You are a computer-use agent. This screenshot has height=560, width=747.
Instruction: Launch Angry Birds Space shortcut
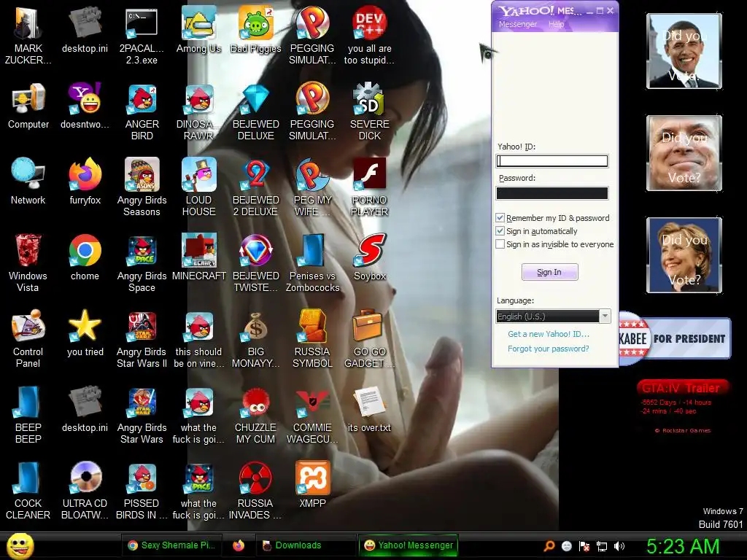pos(142,262)
